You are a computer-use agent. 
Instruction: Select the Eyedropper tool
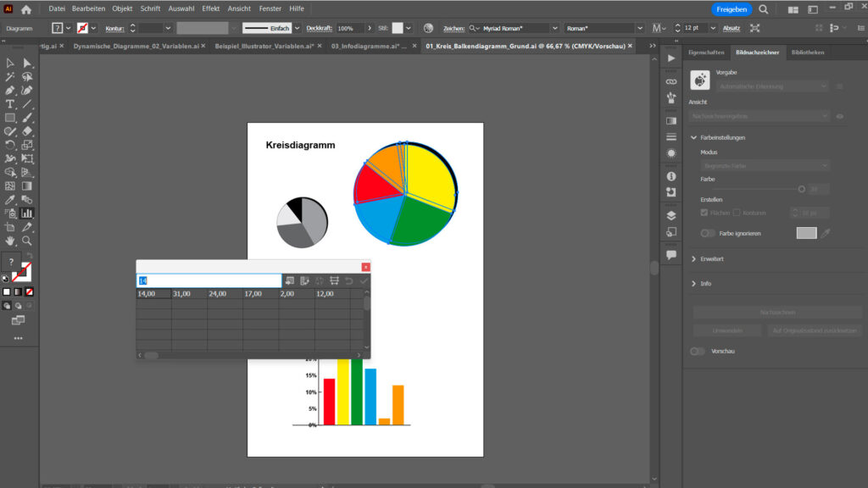tap(10, 200)
